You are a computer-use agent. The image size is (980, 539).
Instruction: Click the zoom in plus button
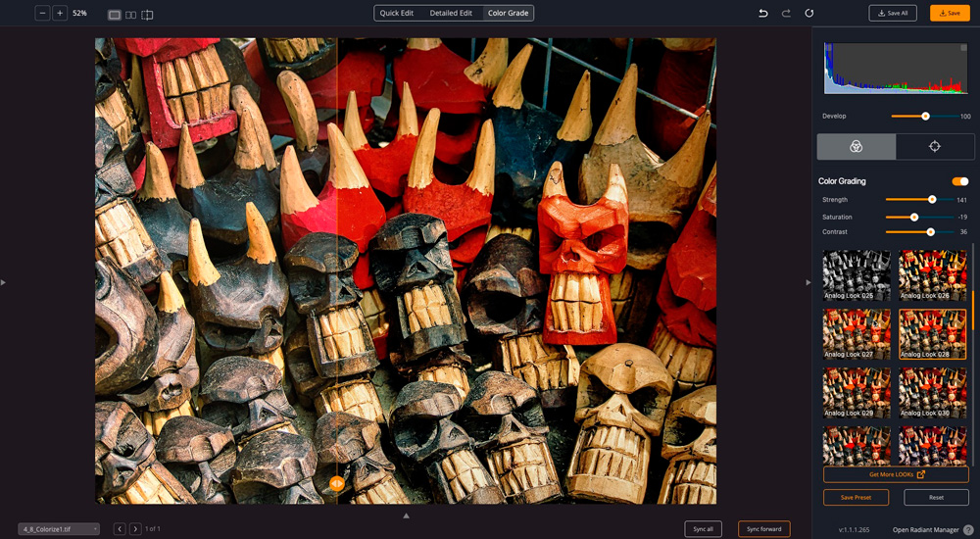tap(60, 14)
